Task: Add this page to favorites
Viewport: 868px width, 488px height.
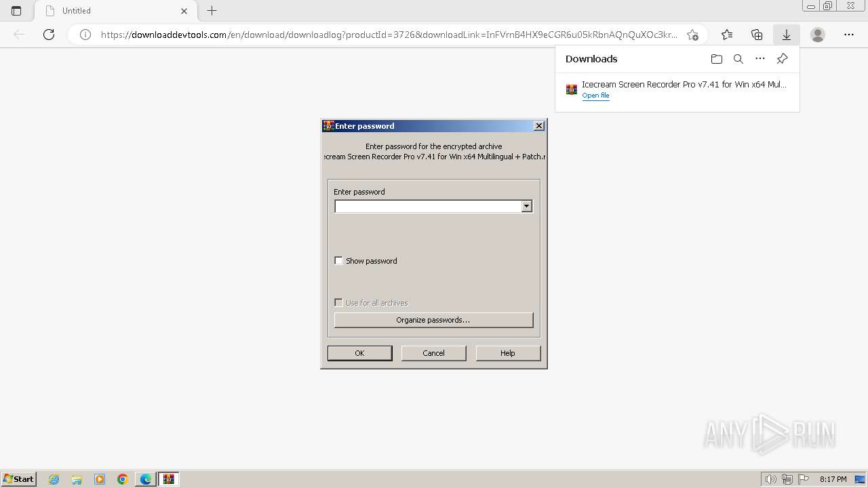Action: (692, 35)
